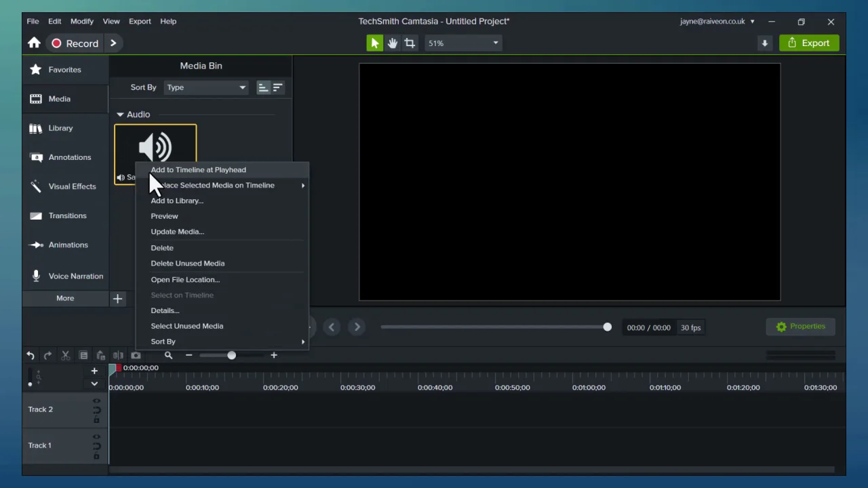868x488 pixels.
Task: Switch media bin to descending sort order
Action: (277, 87)
